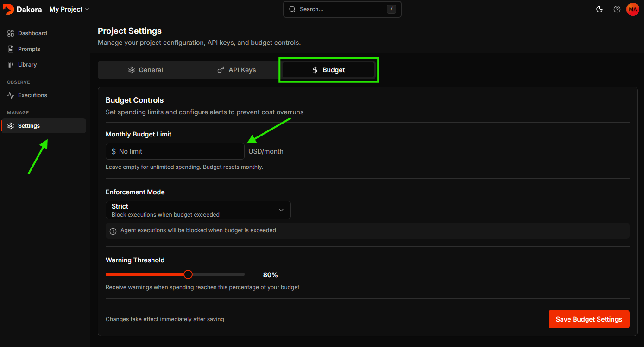Click the Executions activity icon
Viewport: 644px width, 347px height.
click(11, 95)
